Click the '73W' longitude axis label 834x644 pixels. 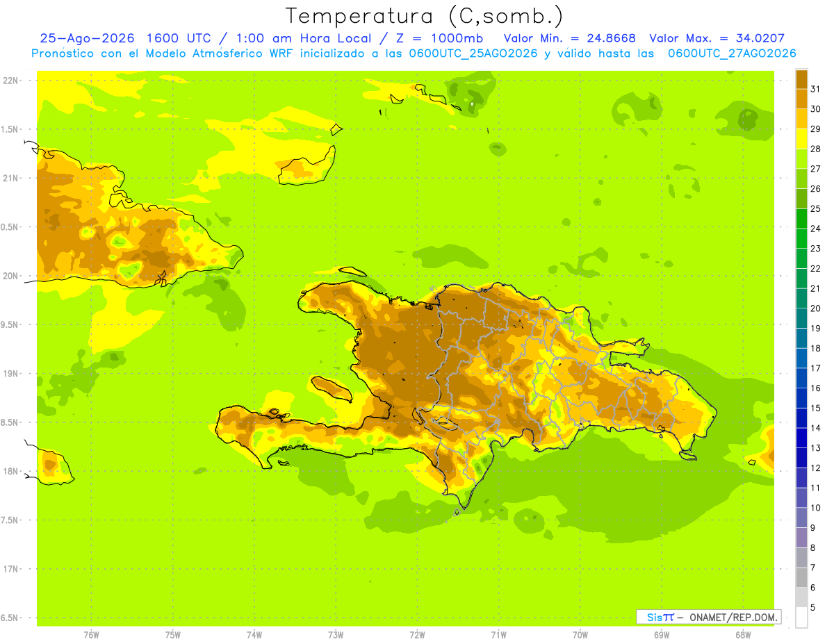(x=336, y=635)
